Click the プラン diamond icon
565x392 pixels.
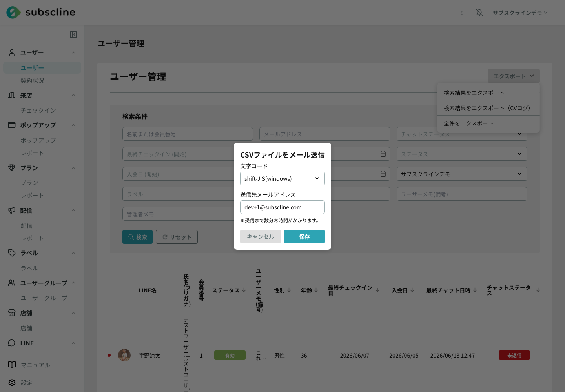coord(12,168)
